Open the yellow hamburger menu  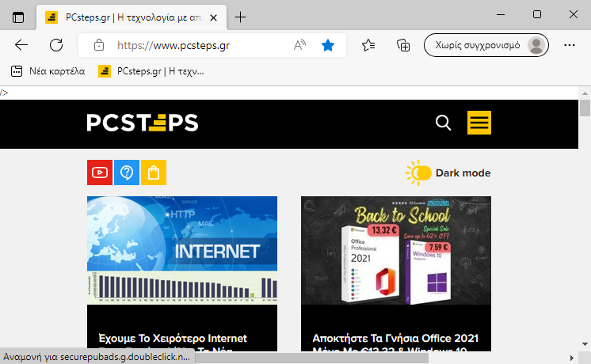(479, 123)
